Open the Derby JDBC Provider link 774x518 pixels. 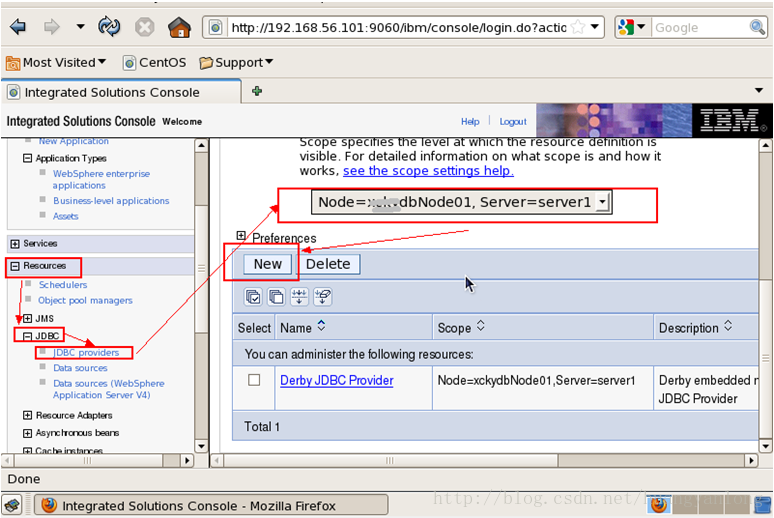tap(337, 381)
